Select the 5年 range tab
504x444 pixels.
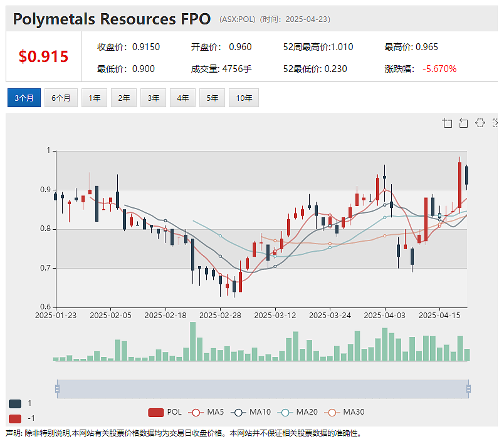tap(212, 98)
